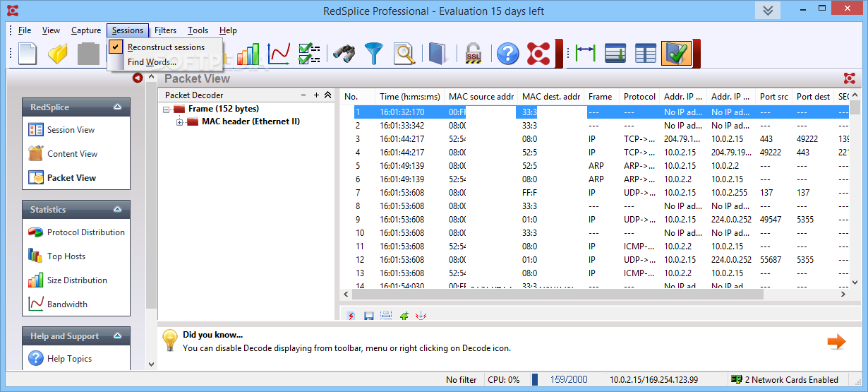The width and height of the screenshot is (868, 392).
Task: Click the red line graph toolbar icon
Action: (x=279, y=54)
